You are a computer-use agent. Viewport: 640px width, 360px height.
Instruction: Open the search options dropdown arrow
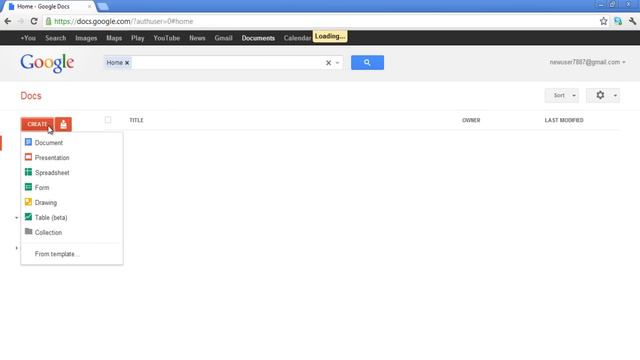[x=338, y=63]
